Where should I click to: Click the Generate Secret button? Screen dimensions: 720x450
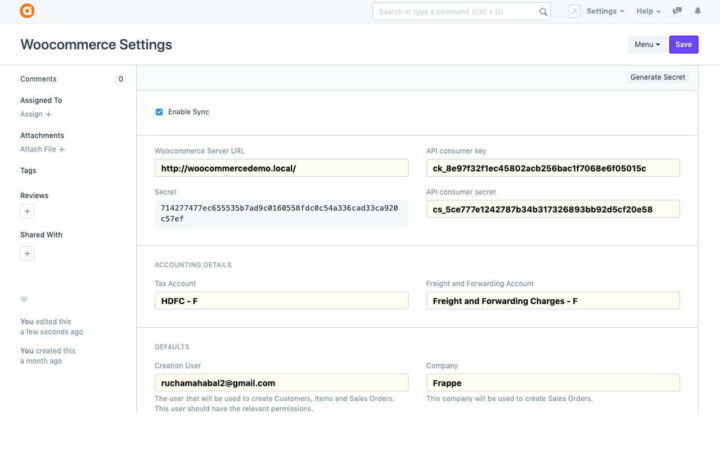coord(658,77)
